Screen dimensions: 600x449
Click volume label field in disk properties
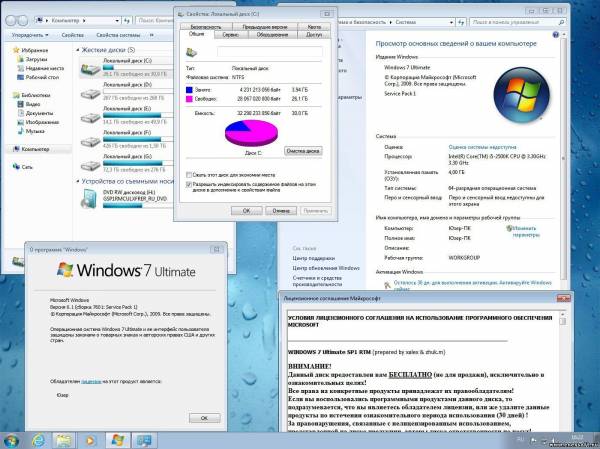pyautogui.click(x=270, y=52)
